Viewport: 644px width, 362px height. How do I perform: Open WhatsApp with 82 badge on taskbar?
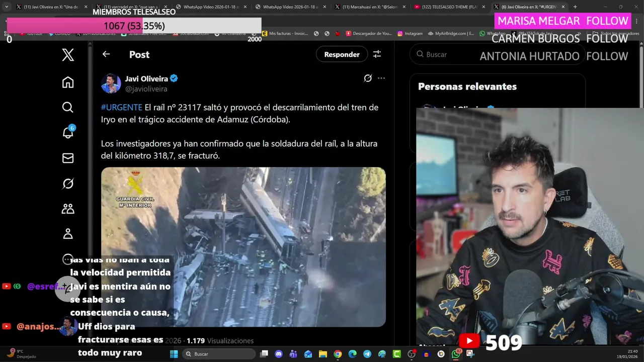click(x=456, y=354)
